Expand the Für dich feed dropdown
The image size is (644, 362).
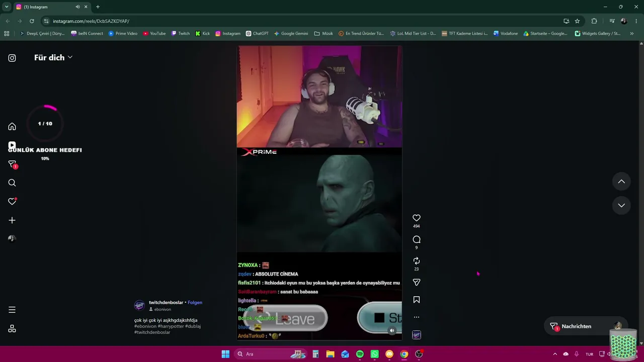(x=53, y=57)
